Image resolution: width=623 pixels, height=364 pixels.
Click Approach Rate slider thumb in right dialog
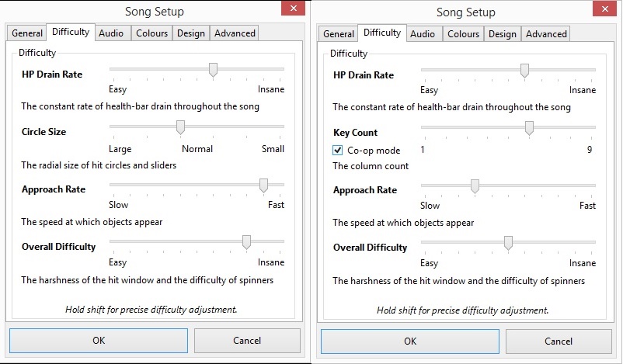point(475,185)
